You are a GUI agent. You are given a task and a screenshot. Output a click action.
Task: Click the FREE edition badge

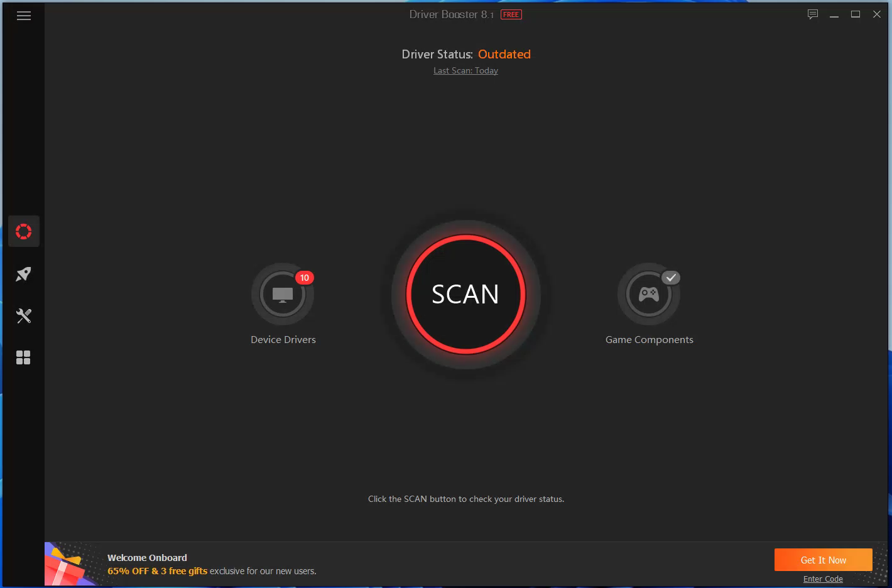(511, 14)
